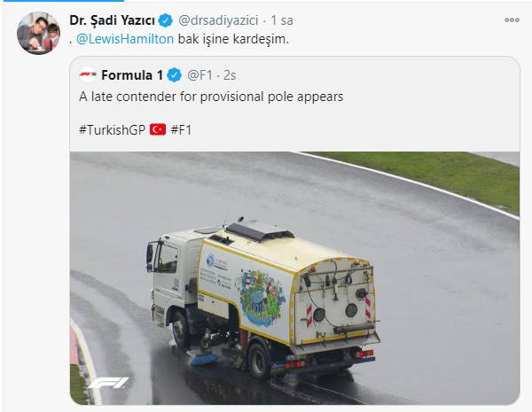This screenshot has height=412, width=532.
Task: Click the verified badge beside Dr. Şadi Yazıcı
Action: 166,19
